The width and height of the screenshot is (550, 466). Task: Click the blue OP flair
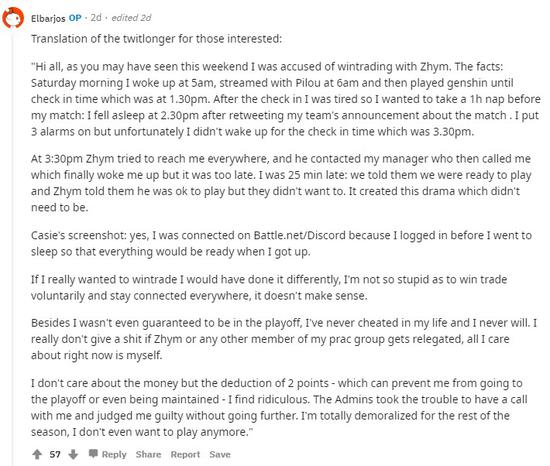[75, 18]
